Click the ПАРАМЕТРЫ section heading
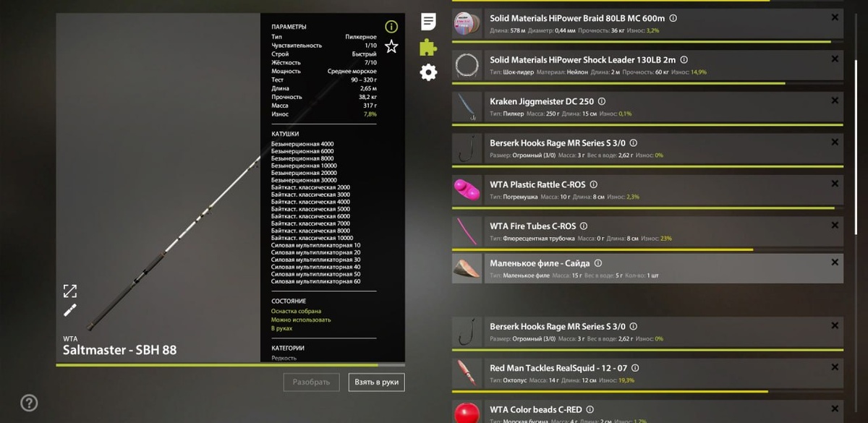This screenshot has width=868, height=423. click(x=289, y=27)
